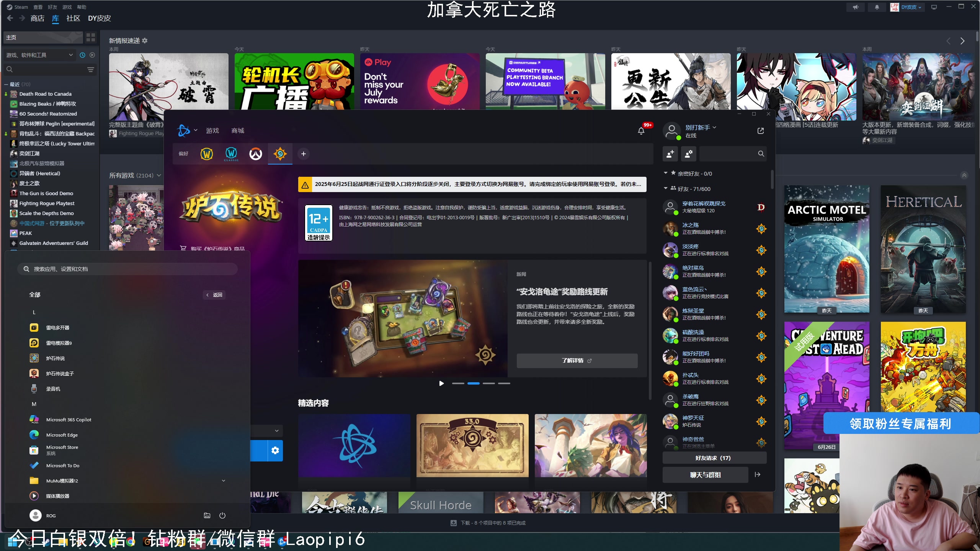Collapse social panel arrow button
The image size is (980, 551).
click(x=758, y=474)
